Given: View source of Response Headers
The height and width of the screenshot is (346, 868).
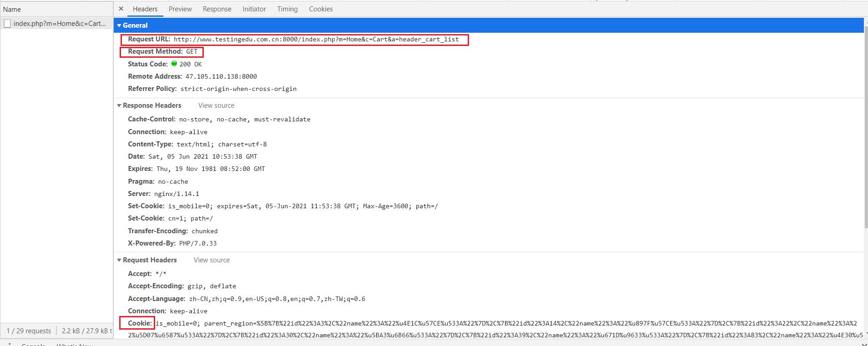Looking at the screenshot, I should 216,105.
